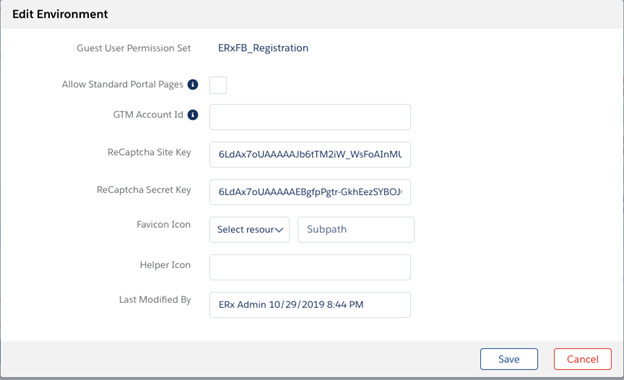
Task: Click into the ReCaptcha Secret Key field
Action: tap(310, 192)
